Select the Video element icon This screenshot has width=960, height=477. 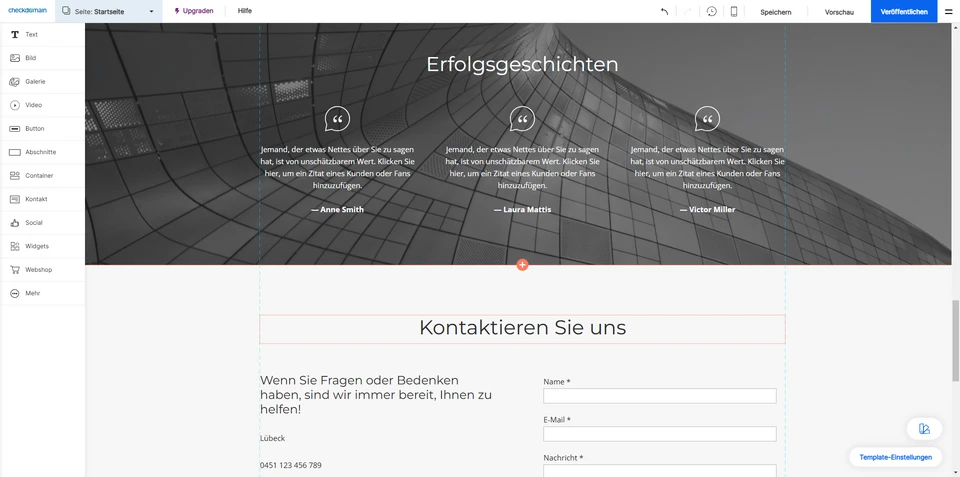click(x=15, y=105)
